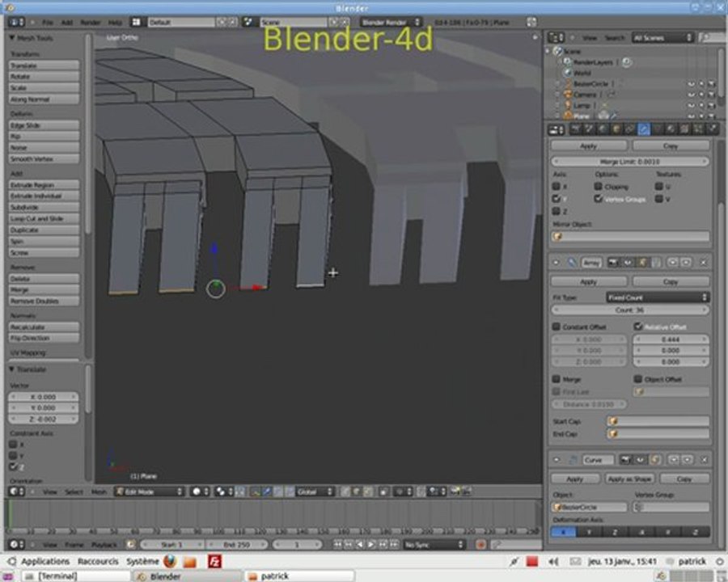Toggle Array modifier edit mode display icon
Viewport: 728px width, 582px height.
click(x=642, y=263)
